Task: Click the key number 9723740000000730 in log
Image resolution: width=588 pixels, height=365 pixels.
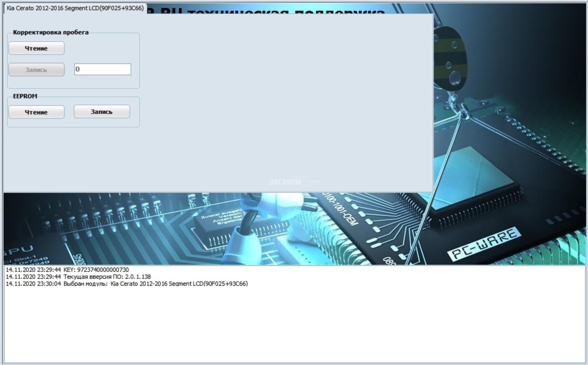Action: tap(103, 270)
